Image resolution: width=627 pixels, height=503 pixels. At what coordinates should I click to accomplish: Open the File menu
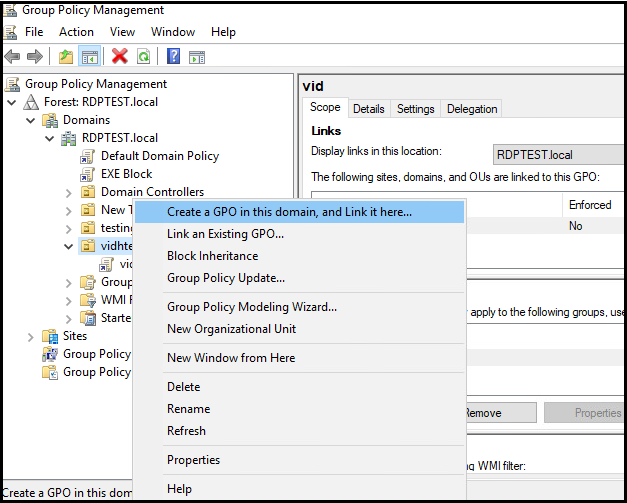[x=34, y=32]
